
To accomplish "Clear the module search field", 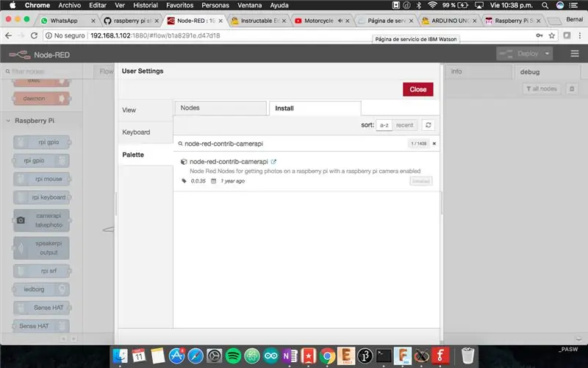I will (434, 144).
